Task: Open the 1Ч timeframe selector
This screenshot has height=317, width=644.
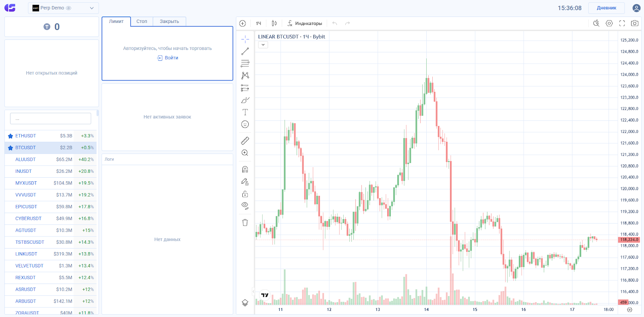Action: [258, 23]
